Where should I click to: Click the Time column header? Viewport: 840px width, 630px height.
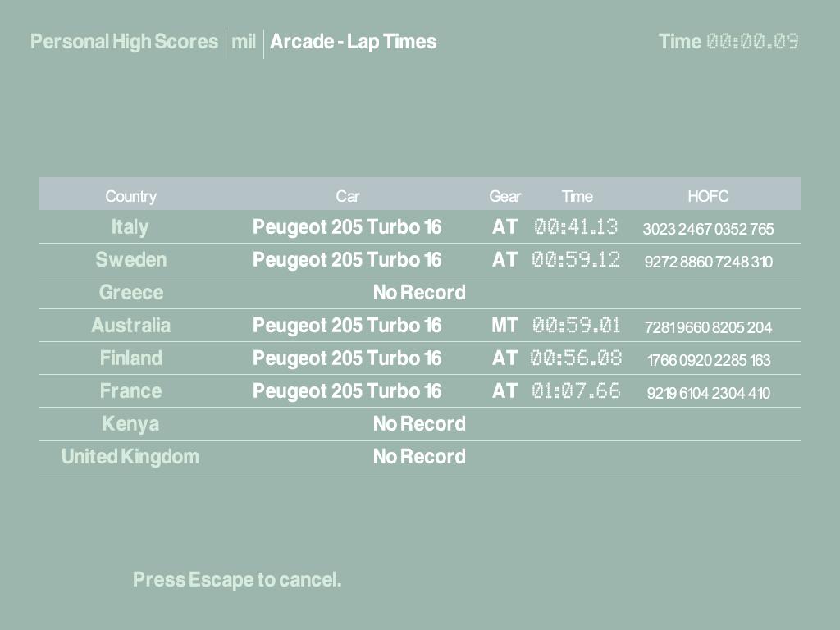[x=577, y=196]
